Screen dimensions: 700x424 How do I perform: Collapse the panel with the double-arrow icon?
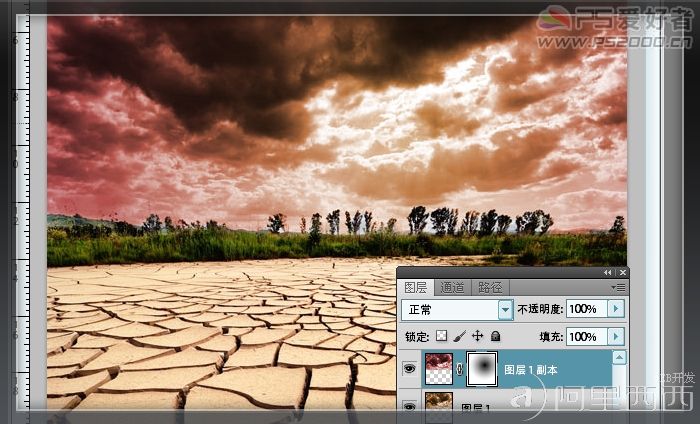pos(608,272)
